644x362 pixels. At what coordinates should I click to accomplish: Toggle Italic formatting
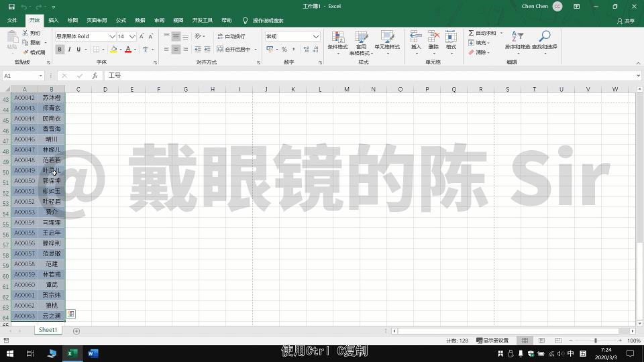69,49
